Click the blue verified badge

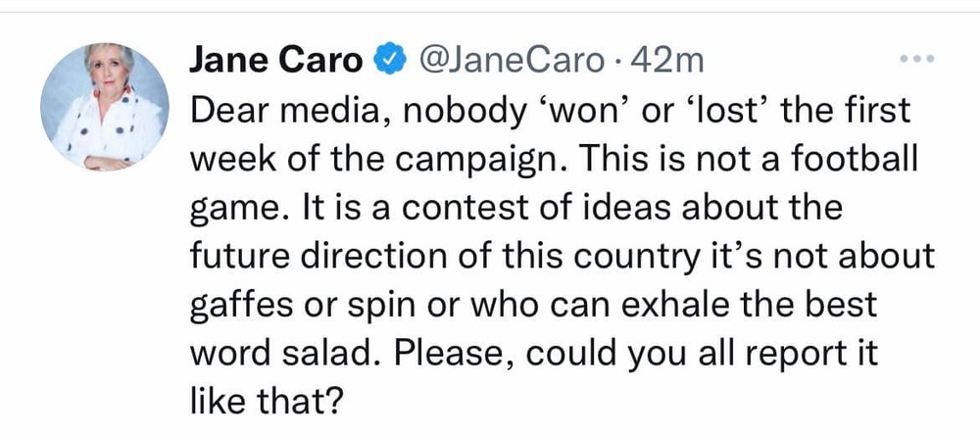[x=390, y=61]
